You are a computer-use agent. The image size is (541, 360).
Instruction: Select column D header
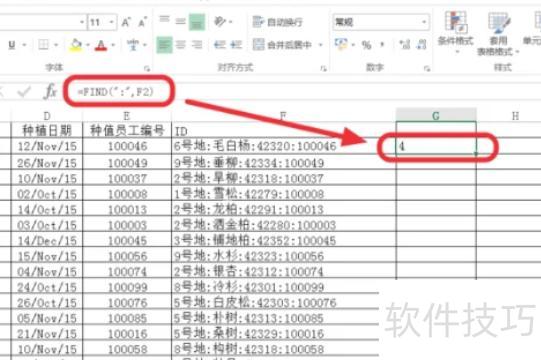tap(47, 116)
